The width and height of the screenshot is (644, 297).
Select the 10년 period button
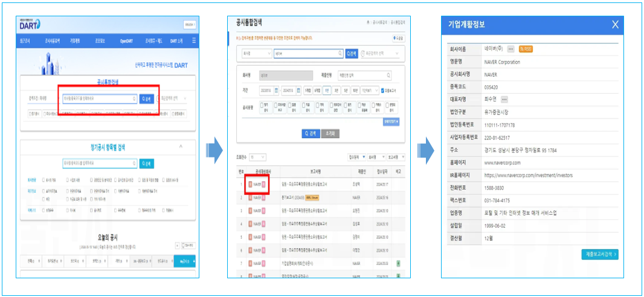point(355,91)
